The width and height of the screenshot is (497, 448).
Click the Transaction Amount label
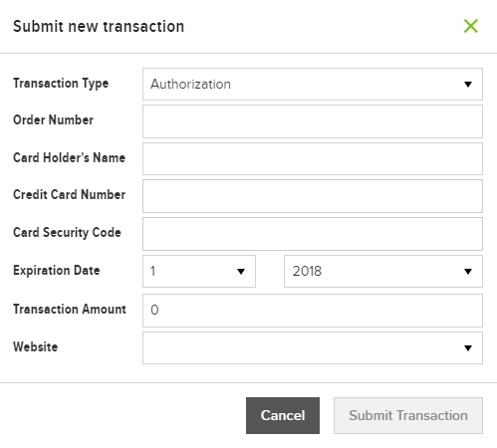[x=70, y=309]
